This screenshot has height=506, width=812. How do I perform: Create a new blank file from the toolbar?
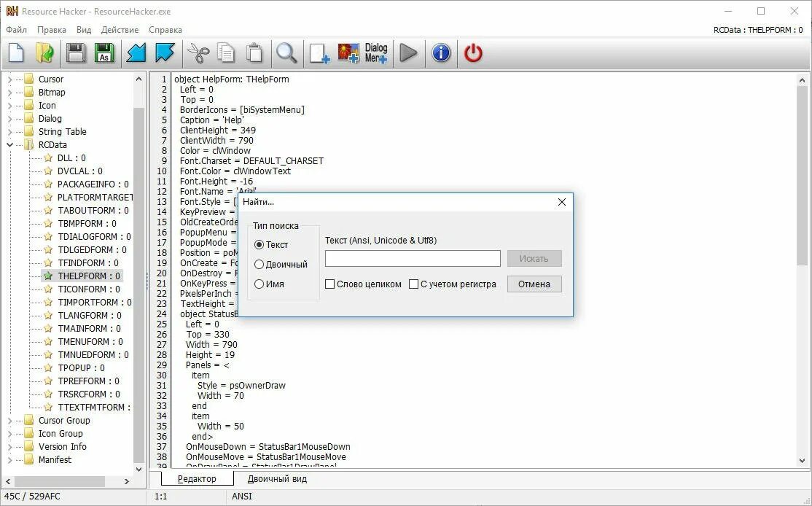click(x=16, y=52)
